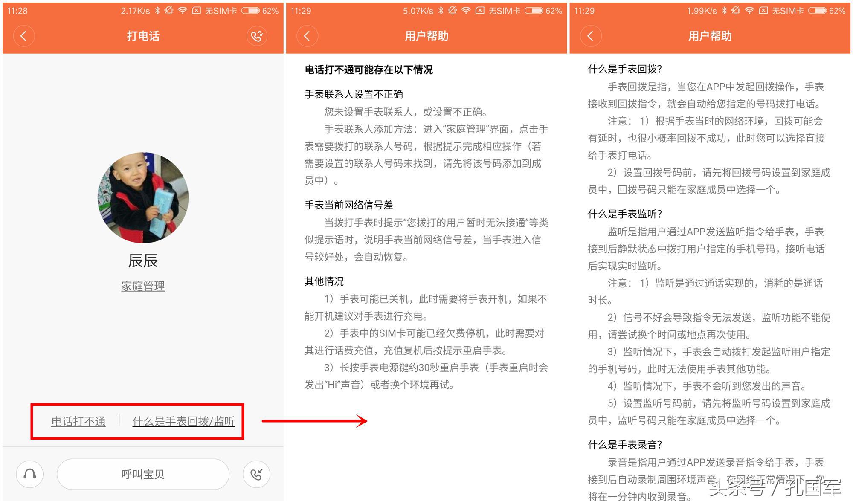Tap the back arrow on the second 用户帮助 screen
The height and width of the screenshot is (504, 853).
(x=591, y=36)
